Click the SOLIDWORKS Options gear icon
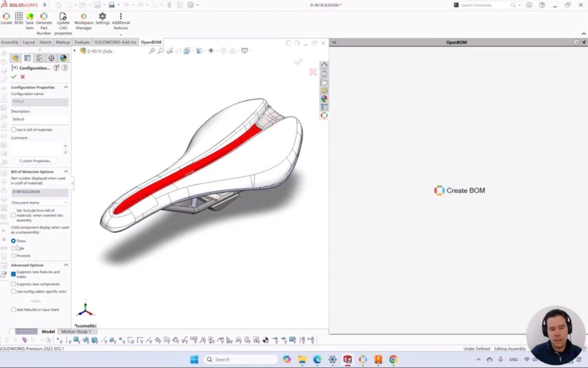The width and height of the screenshot is (588, 368). point(191,5)
